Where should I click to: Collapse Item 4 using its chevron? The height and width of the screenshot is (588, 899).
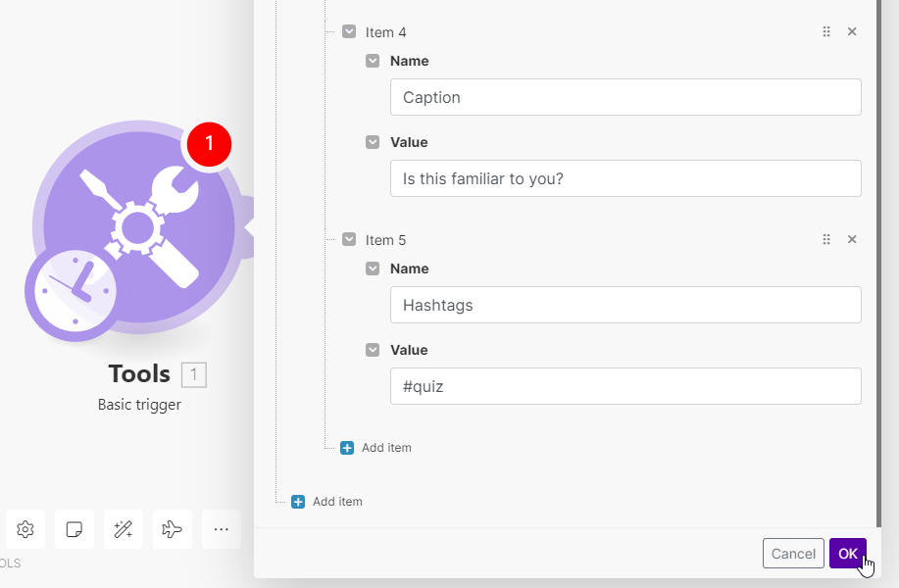point(349,32)
